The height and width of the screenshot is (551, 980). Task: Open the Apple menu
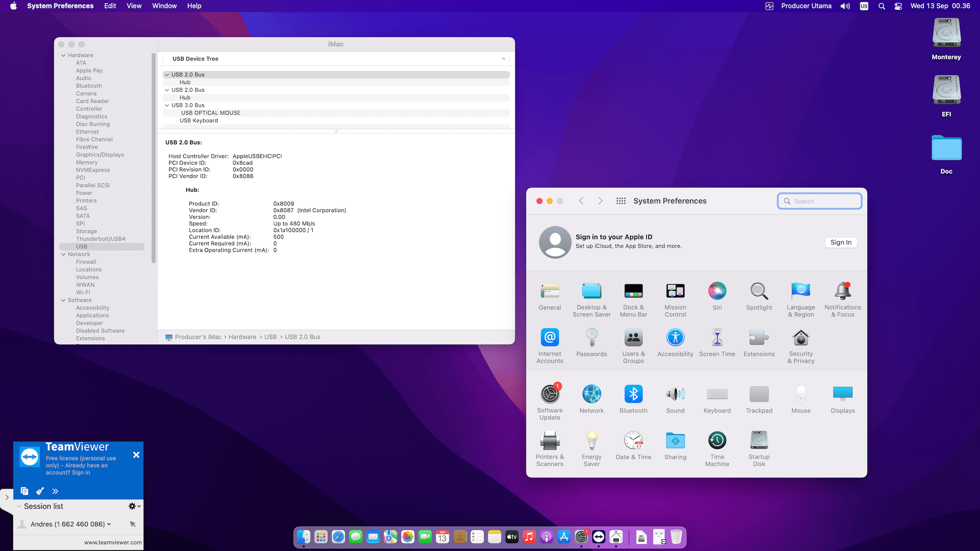13,6
